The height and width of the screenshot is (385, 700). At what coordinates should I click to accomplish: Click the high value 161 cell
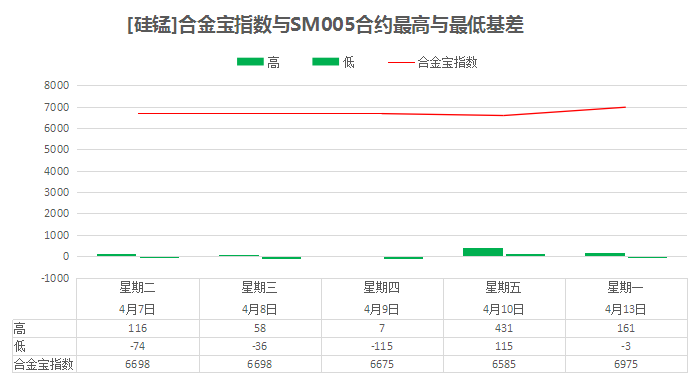pyautogui.click(x=626, y=328)
